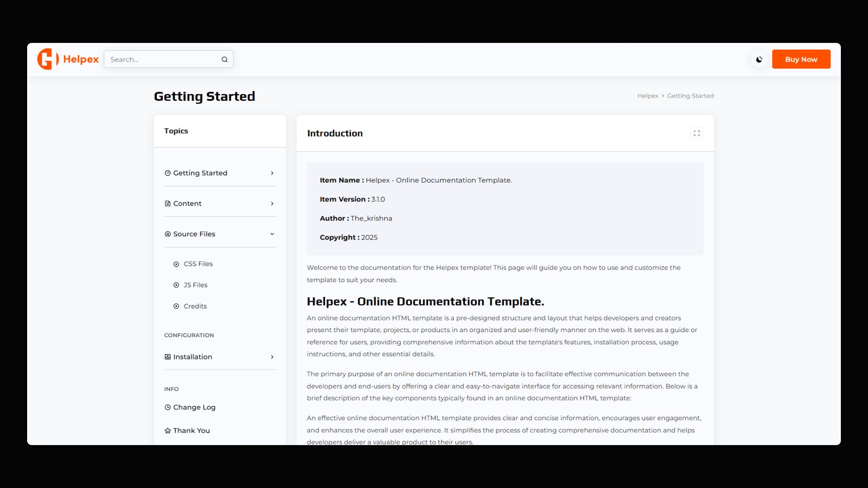Screen dimensions: 868x488
Task: Click the Helpex logo icon
Action: 47,59
